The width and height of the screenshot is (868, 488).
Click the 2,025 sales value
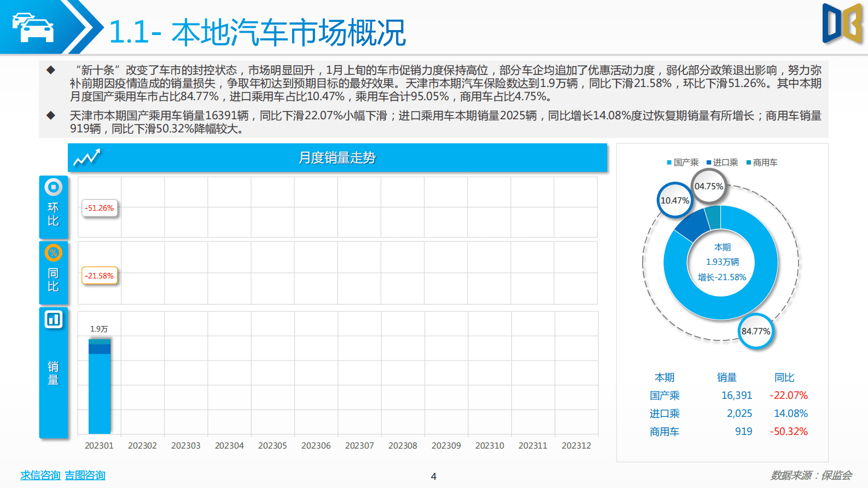[739, 414]
